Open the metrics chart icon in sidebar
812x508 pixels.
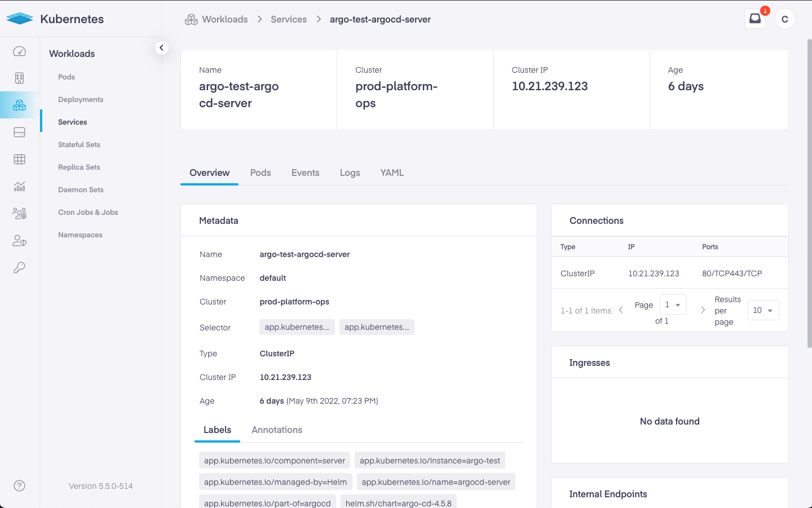[19, 187]
